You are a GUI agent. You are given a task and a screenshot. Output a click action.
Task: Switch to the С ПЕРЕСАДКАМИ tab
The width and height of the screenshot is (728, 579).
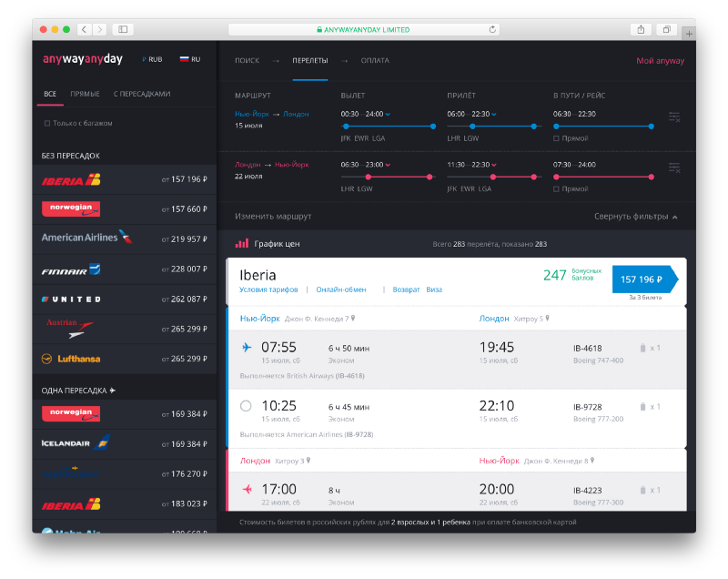pos(142,94)
